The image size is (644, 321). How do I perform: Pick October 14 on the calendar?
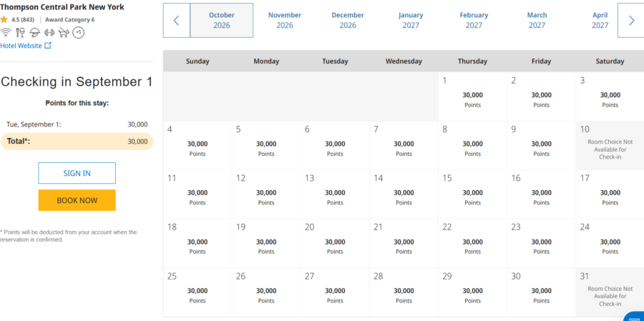[404, 194]
